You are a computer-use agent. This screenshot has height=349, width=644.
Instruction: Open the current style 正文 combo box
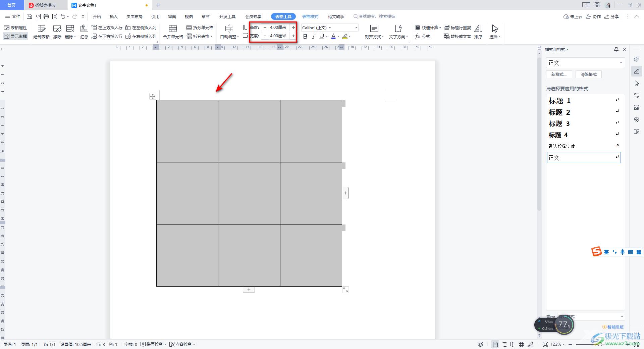(585, 63)
